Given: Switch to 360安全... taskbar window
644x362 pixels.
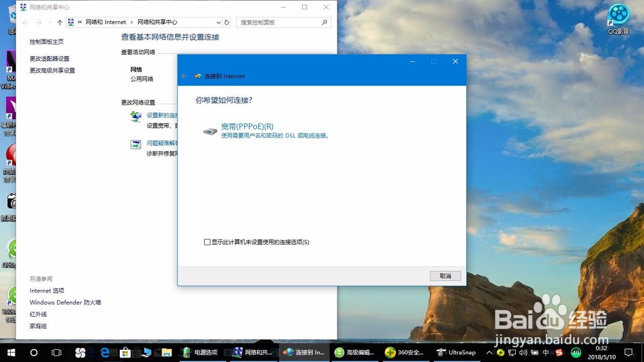Looking at the screenshot, I should pyautogui.click(x=404, y=352).
